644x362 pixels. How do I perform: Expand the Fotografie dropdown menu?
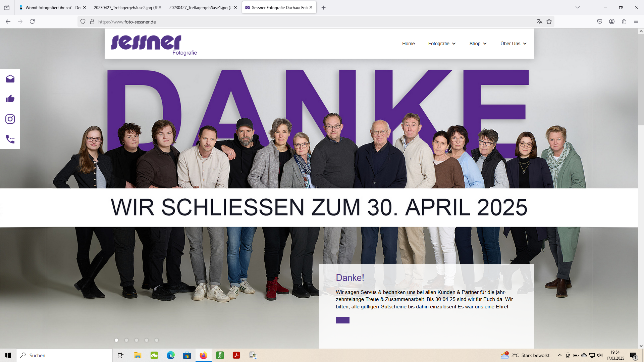442,44
